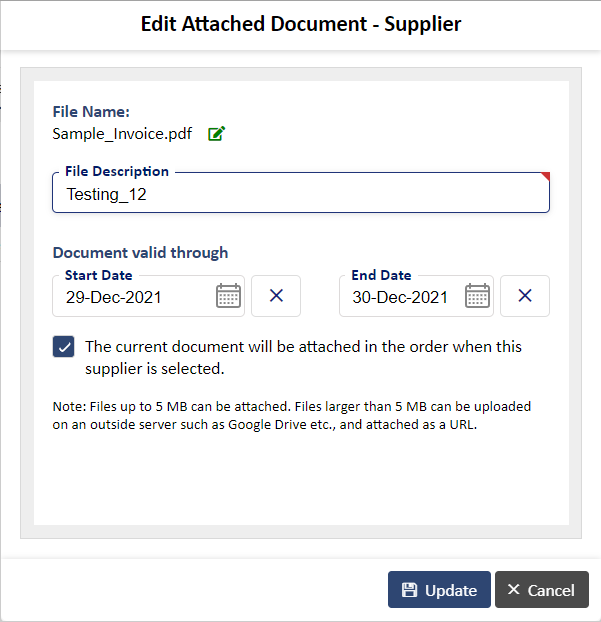Click the Update button
The width and height of the screenshot is (601, 622).
pos(439,589)
